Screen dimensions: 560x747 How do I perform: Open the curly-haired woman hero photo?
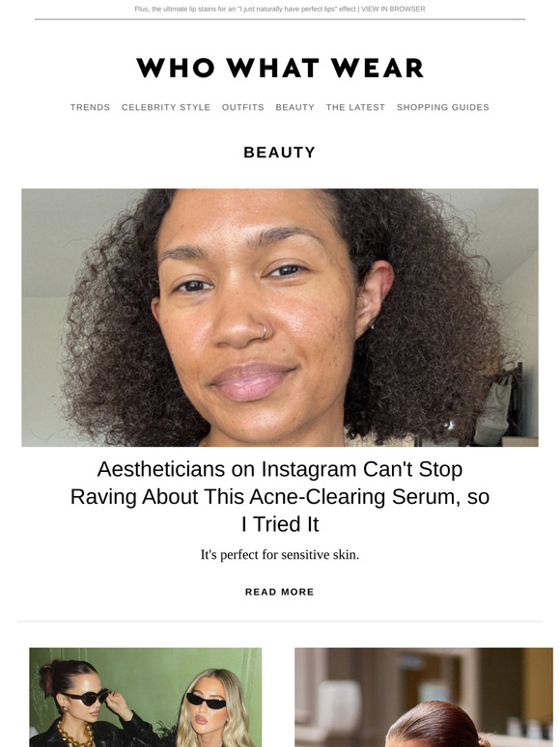[280, 318]
